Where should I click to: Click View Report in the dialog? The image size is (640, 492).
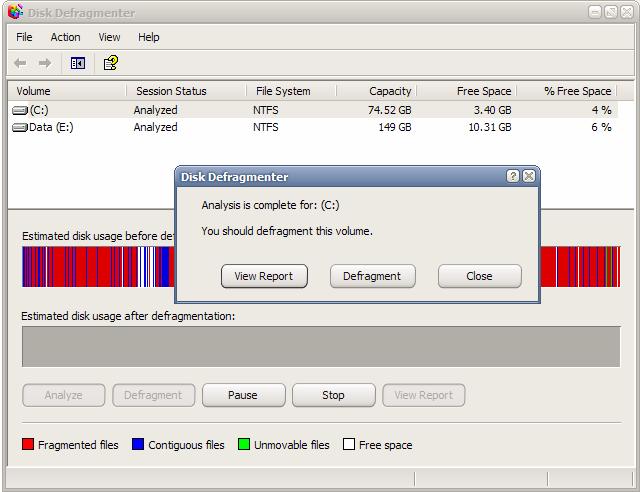tap(264, 276)
